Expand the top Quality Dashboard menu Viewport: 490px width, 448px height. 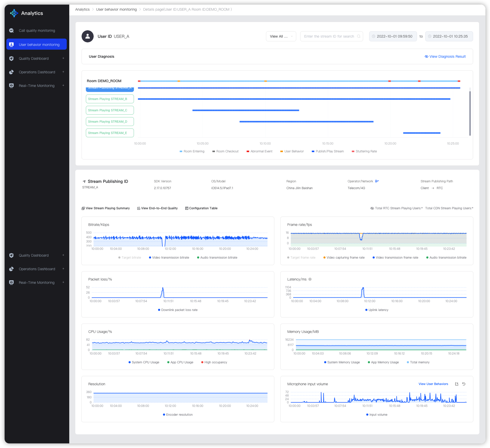[63, 58]
